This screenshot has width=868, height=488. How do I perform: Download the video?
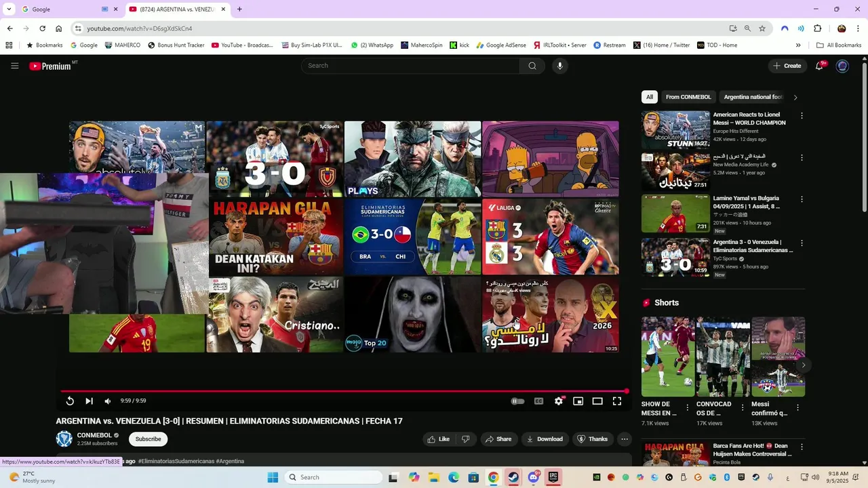545,439
